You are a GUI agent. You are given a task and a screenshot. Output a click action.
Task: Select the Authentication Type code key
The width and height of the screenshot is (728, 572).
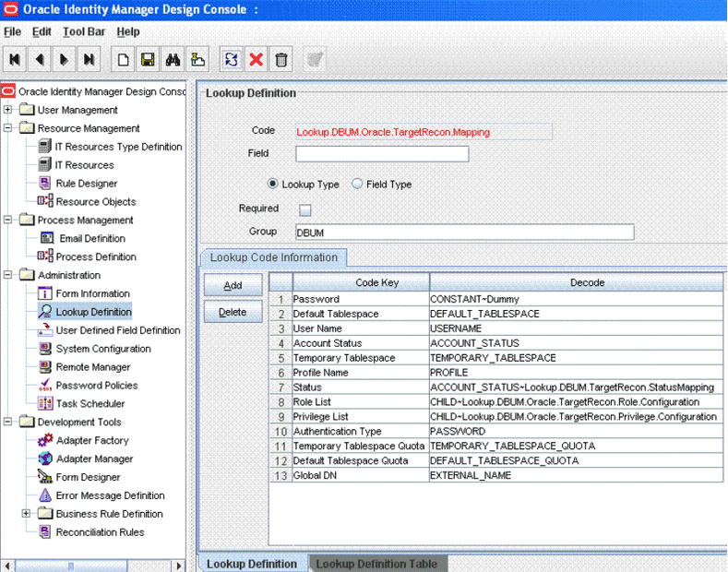click(x=361, y=432)
